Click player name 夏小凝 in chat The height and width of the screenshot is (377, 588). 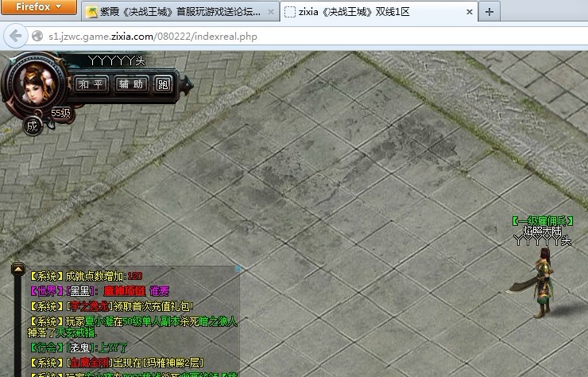point(99,321)
